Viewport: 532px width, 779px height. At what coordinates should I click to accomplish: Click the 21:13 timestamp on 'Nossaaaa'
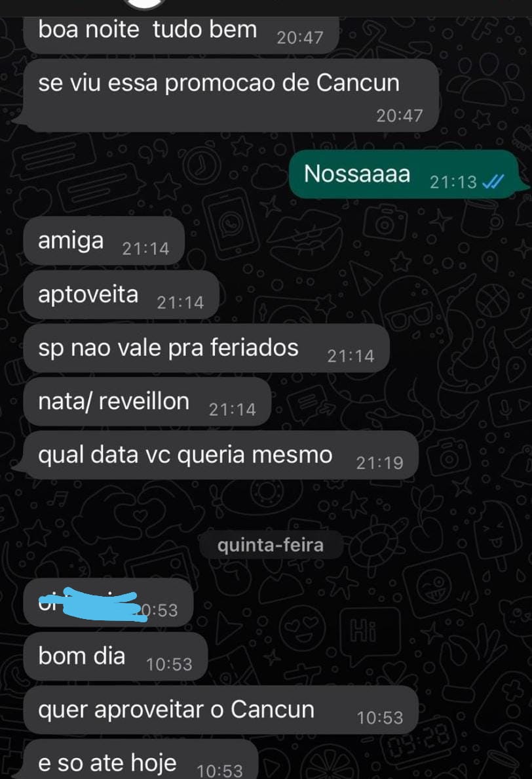(453, 182)
